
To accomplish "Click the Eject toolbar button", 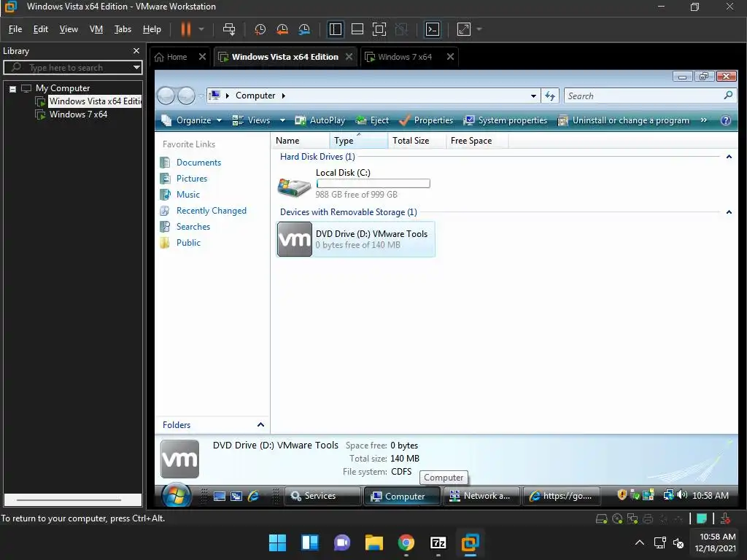I will [x=372, y=120].
